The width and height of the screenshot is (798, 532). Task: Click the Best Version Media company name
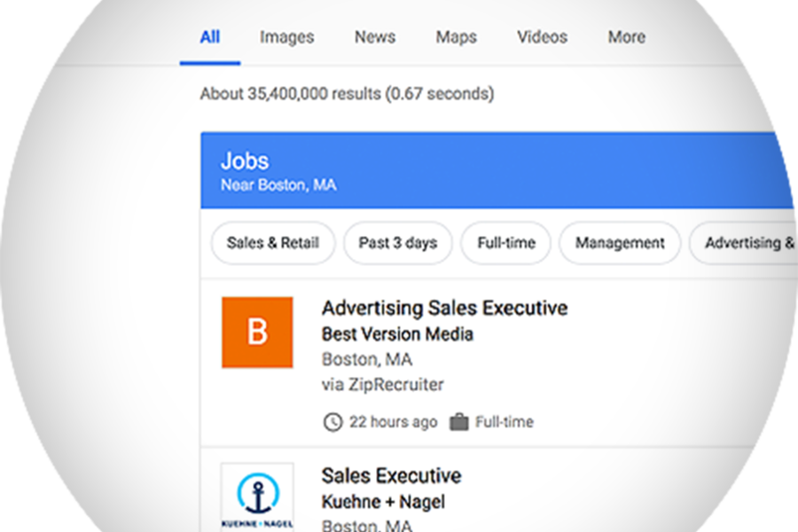click(397, 334)
